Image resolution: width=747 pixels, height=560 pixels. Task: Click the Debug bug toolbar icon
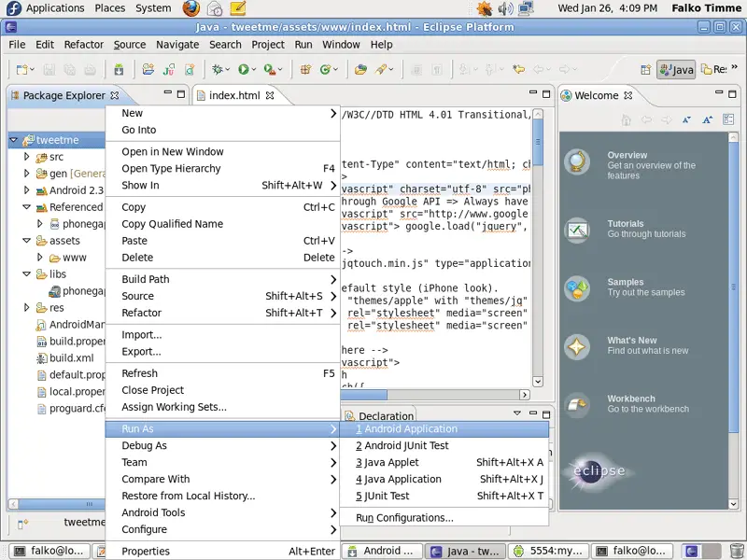218,69
